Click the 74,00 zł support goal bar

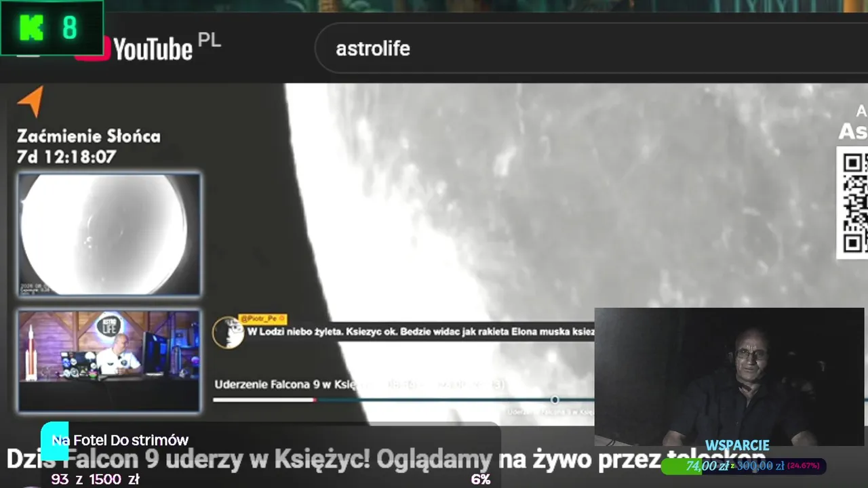click(743, 466)
